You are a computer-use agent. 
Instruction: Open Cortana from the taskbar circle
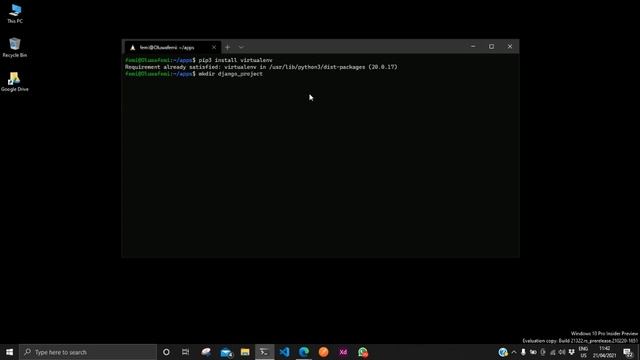166,352
